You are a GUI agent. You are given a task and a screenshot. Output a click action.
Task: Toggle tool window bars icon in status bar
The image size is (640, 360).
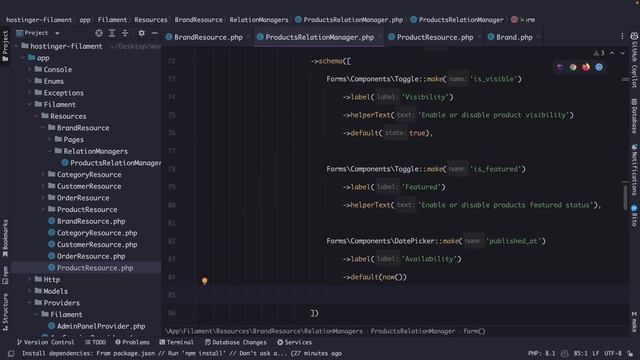pyautogui.click(x=11, y=353)
